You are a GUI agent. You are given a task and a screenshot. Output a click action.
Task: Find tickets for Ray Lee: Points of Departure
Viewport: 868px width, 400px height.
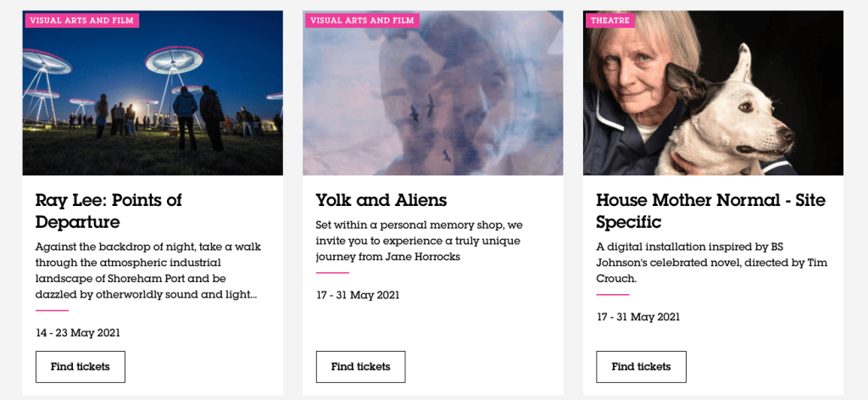tap(81, 367)
